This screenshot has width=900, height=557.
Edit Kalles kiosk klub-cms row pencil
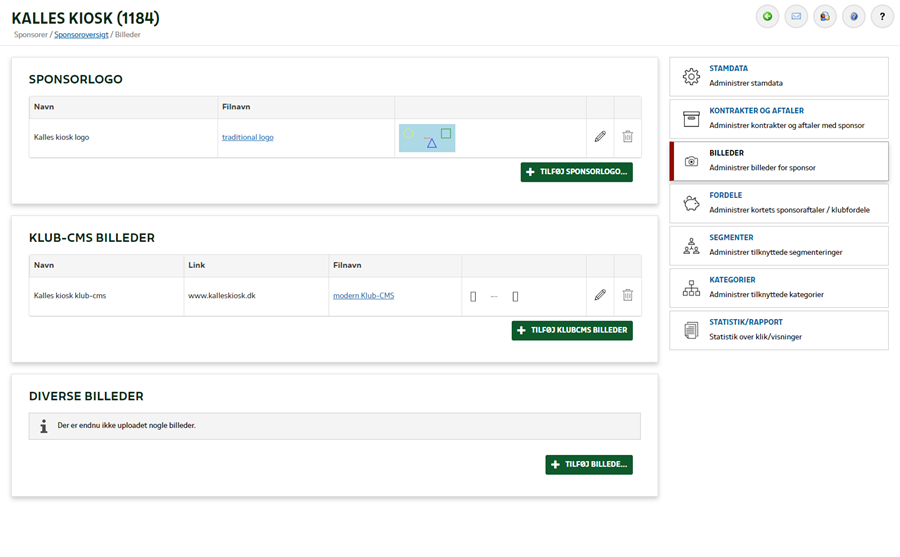[x=600, y=295]
